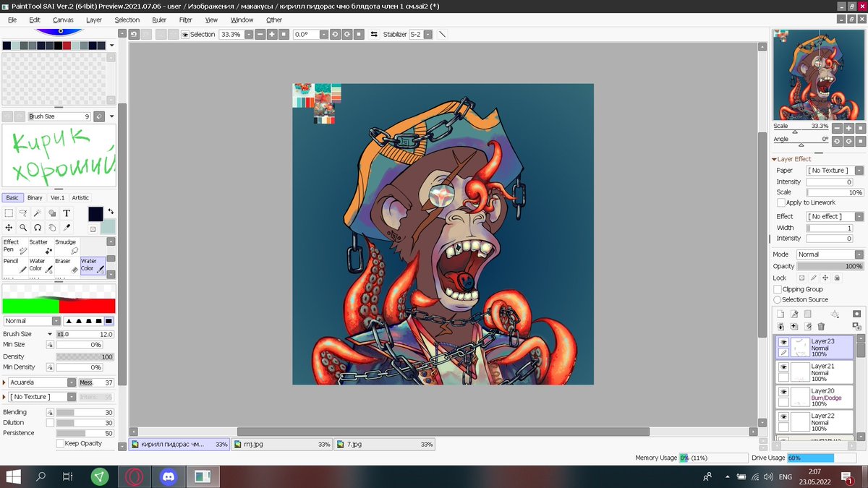Viewport: 868px width, 488px height.
Task: Zoom out with toolbar minus button
Action: click(260, 34)
